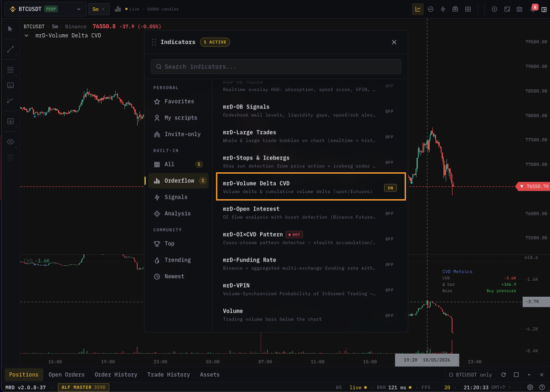Open the Trending community category
The height and width of the screenshot is (392, 550).
click(179, 260)
